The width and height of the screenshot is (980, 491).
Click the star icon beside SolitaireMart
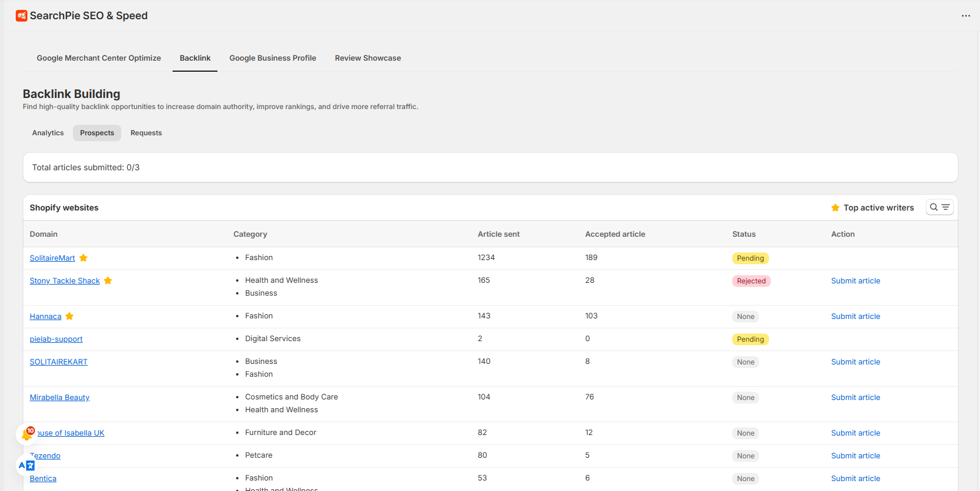(x=83, y=258)
